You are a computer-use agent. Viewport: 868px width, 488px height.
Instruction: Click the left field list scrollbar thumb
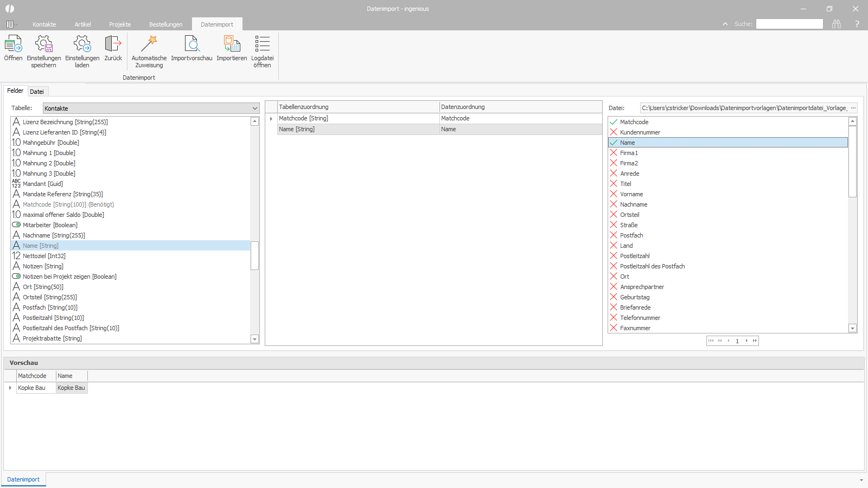coord(254,255)
